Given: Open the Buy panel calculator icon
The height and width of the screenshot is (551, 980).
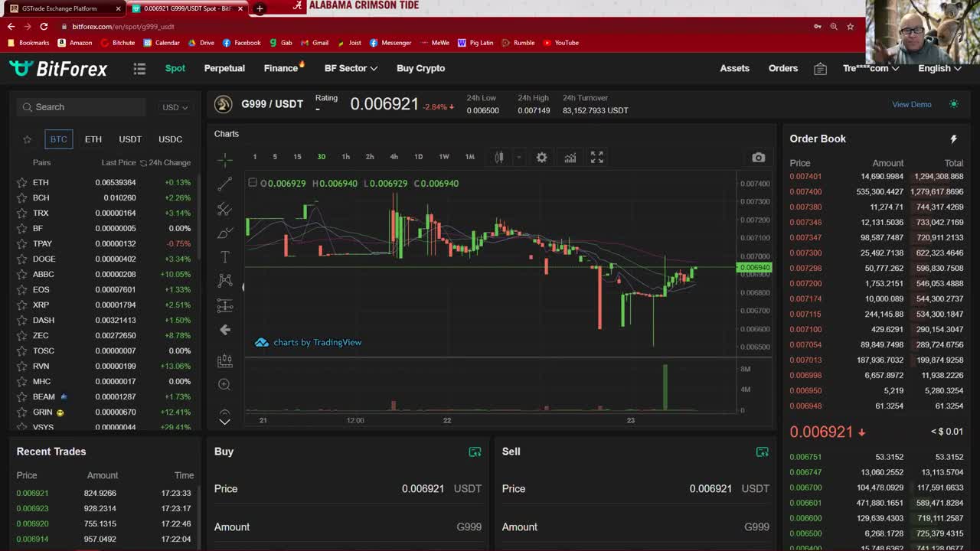Looking at the screenshot, I should point(475,452).
